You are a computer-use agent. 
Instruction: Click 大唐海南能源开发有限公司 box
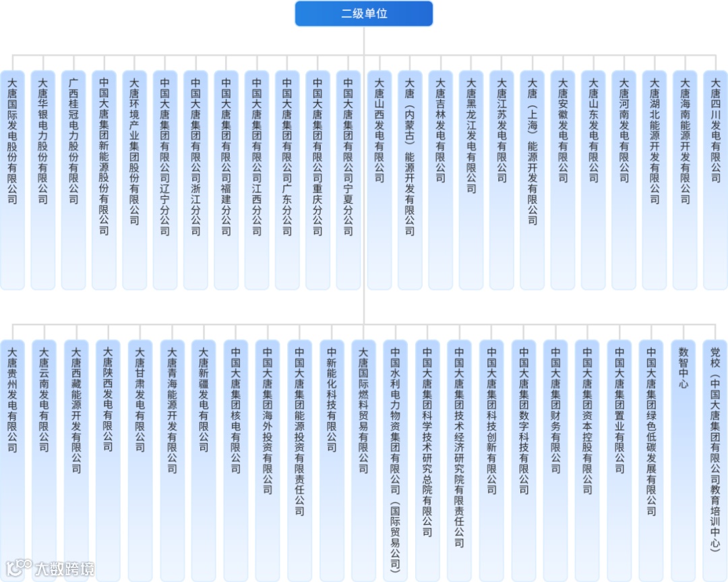tap(686, 180)
